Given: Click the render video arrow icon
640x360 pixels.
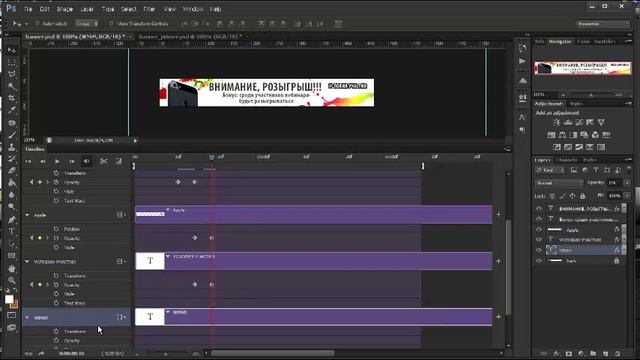Looking at the screenshot, I should 41,353.
